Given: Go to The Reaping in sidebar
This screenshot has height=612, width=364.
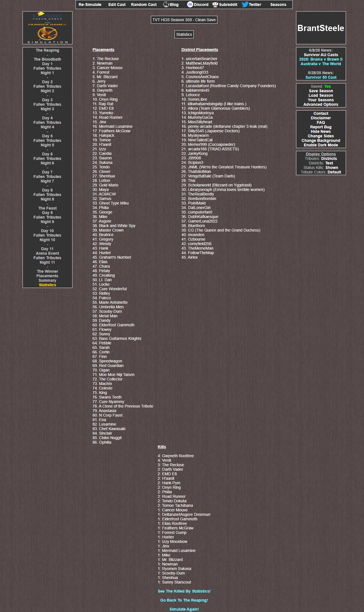Looking at the screenshot, I should point(47,50).
